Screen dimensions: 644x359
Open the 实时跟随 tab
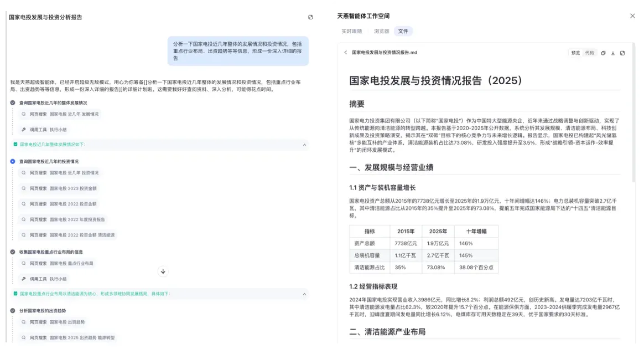352,32
